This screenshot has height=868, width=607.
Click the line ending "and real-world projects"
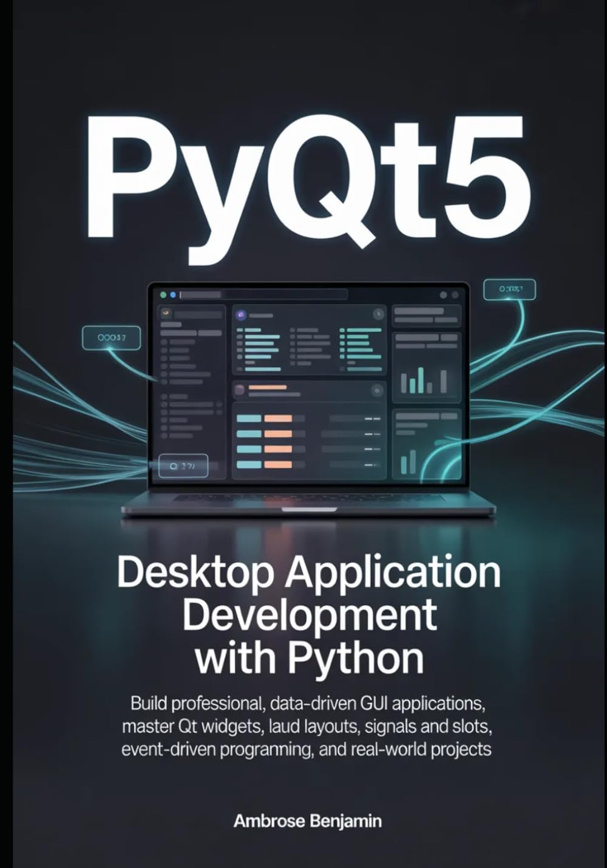coord(307,750)
